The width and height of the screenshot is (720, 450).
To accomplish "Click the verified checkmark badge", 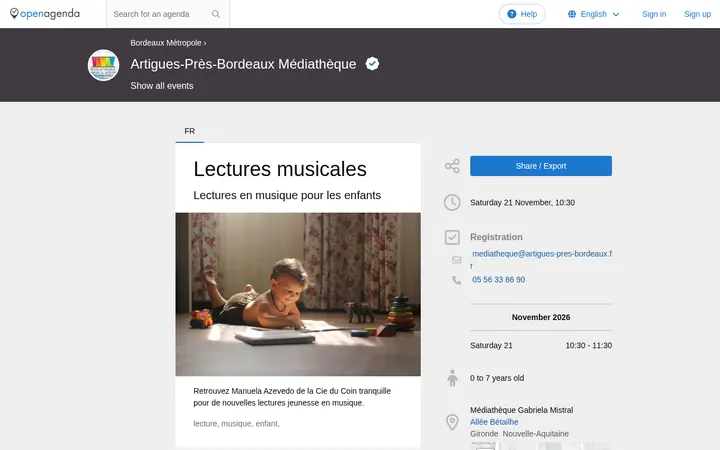I will point(372,64).
